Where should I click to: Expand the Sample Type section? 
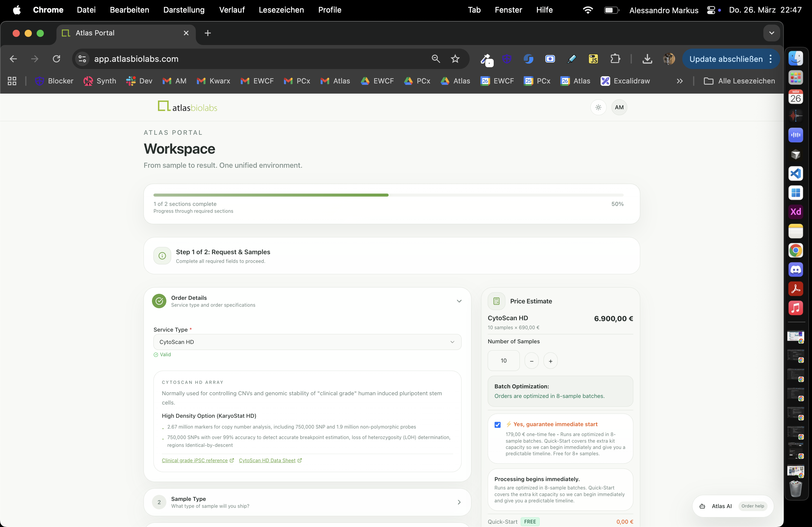click(459, 502)
